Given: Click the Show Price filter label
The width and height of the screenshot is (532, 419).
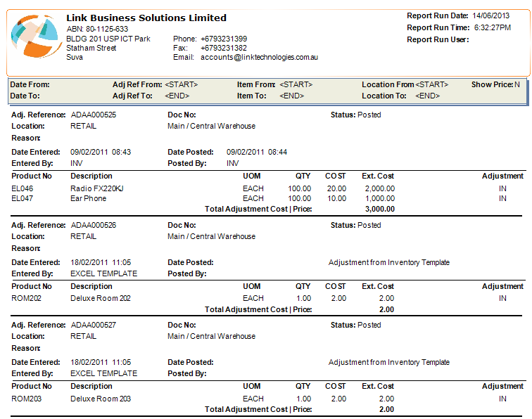Looking at the screenshot, I should click(492, 84).
